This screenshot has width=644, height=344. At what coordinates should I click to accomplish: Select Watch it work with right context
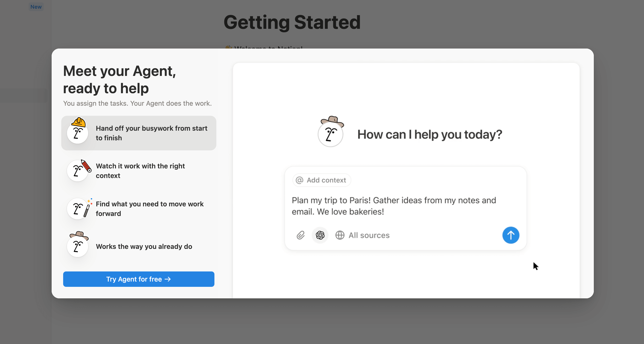point(140,171)
